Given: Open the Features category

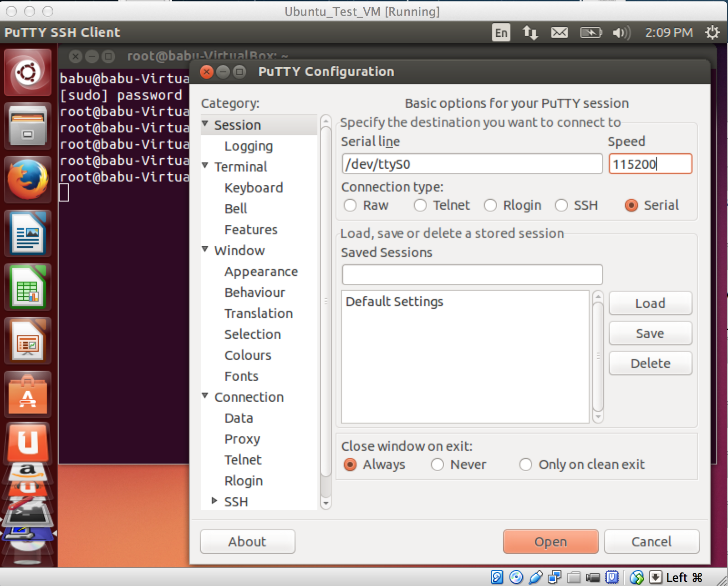Looking at the screenshot, I should click(251, 230).
